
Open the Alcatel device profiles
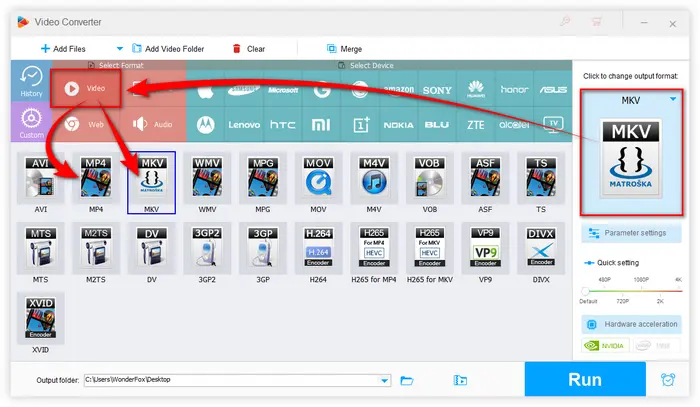pos(514,125)
